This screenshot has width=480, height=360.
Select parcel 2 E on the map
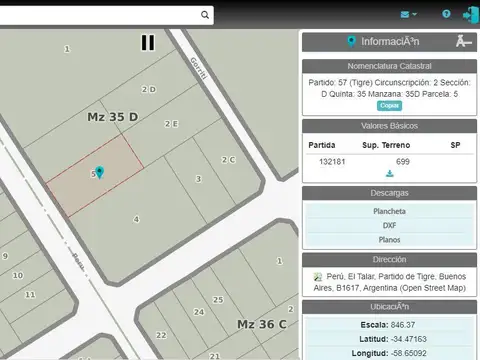(x=171, y=124)
